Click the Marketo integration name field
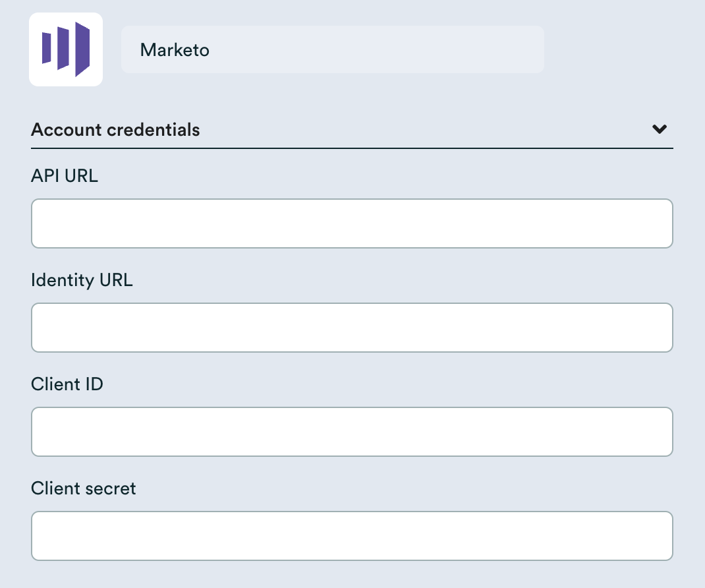Viewport: 705px width, 588px height. pos(332,49)
